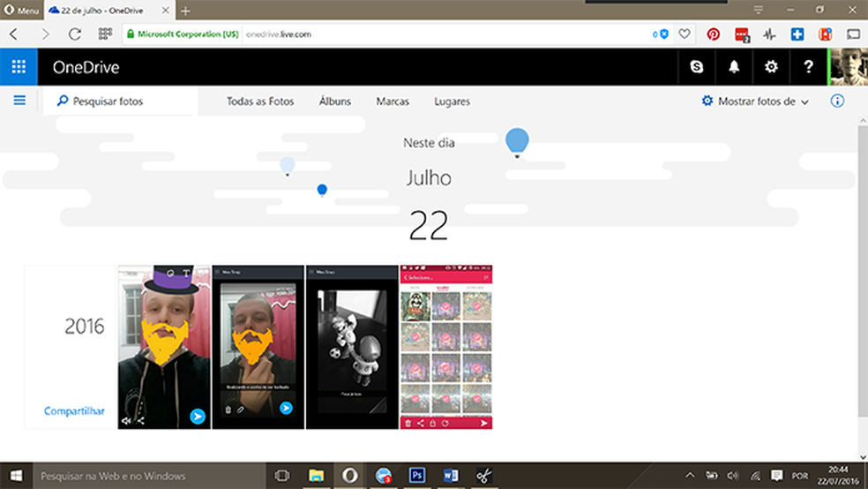Switch to Todas as Fotos tab

click(x=260, y=102)
